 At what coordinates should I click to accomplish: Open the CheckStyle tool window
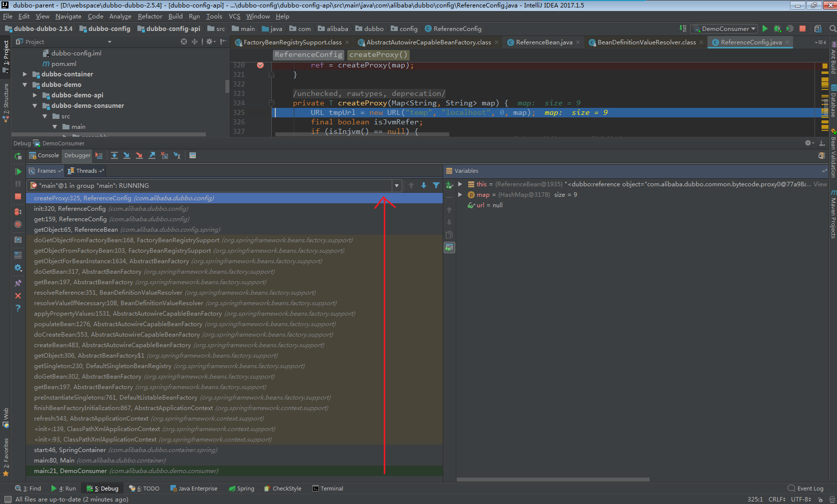[x=283, y=489]
